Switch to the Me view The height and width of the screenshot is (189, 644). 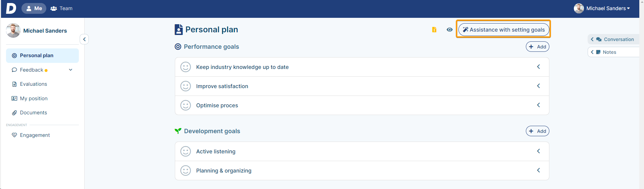click(34, 8)
